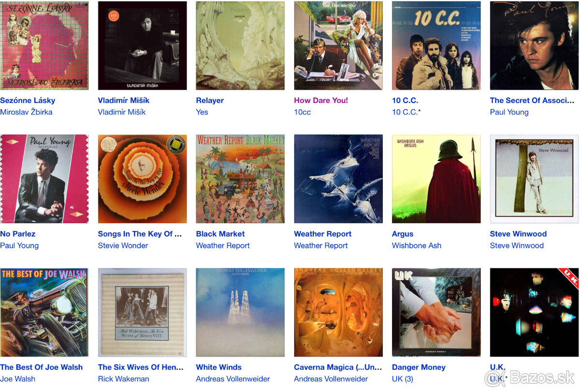Open The Secret Of Association title link

pyautogui.click(x=532, y=101)
